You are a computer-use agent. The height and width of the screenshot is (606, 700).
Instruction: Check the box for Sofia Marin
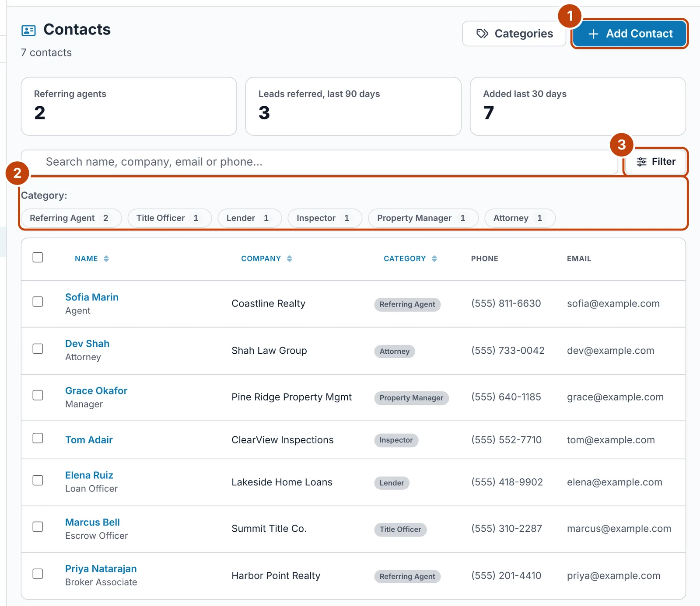click(38, 302)
